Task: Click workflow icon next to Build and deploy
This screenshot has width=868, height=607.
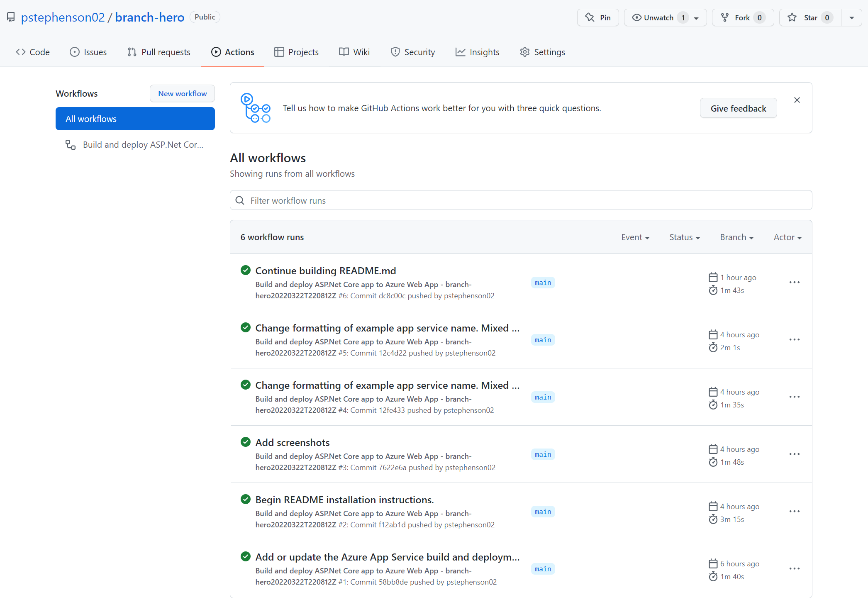Action: click(71, 145)
